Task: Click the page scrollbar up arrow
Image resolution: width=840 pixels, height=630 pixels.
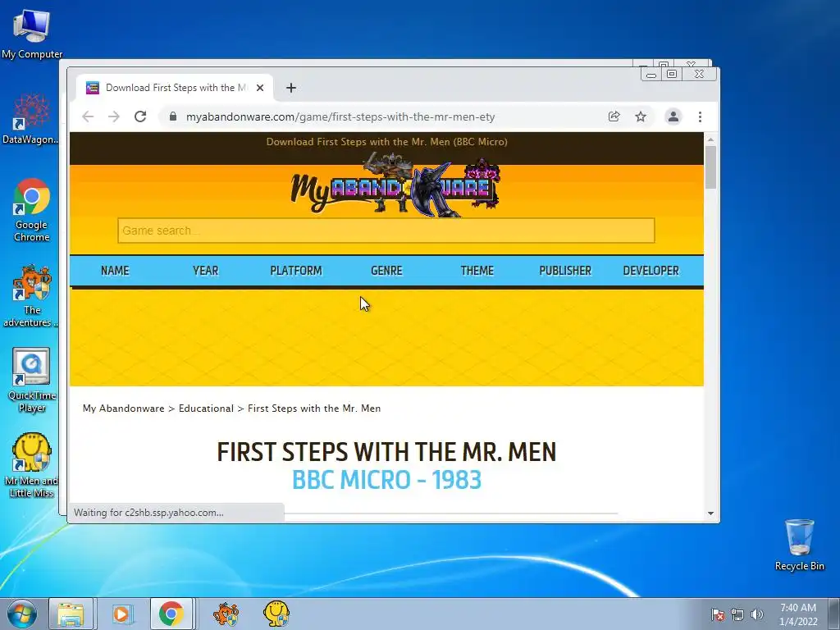Action: (711, 139)
